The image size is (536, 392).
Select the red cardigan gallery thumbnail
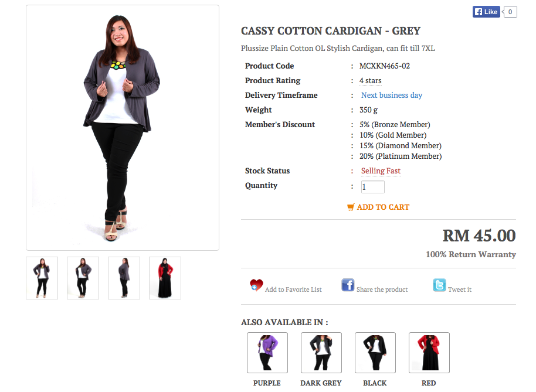coord(165,278)
